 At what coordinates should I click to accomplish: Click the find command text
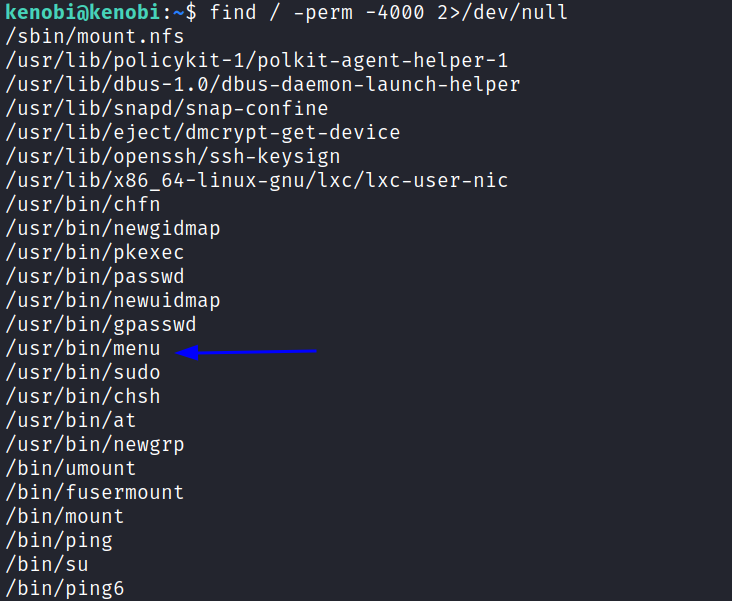tap(388, 13)
